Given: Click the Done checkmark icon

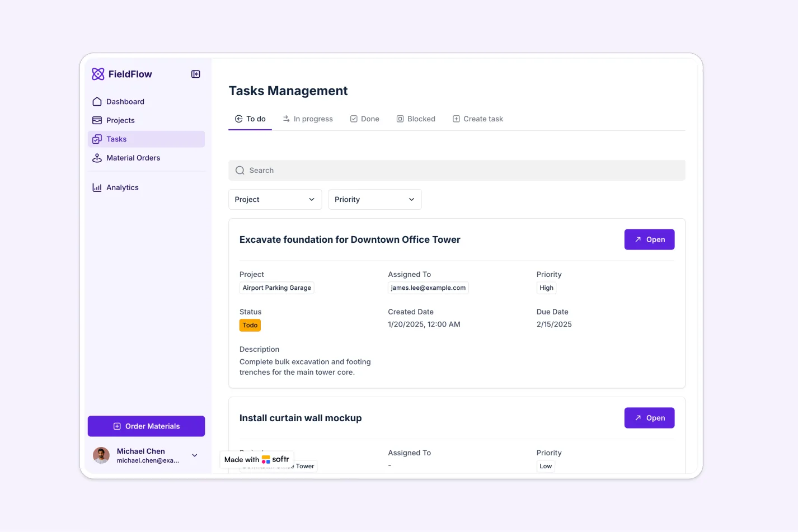Looking at the screenshot, I should tap(354, 119).
